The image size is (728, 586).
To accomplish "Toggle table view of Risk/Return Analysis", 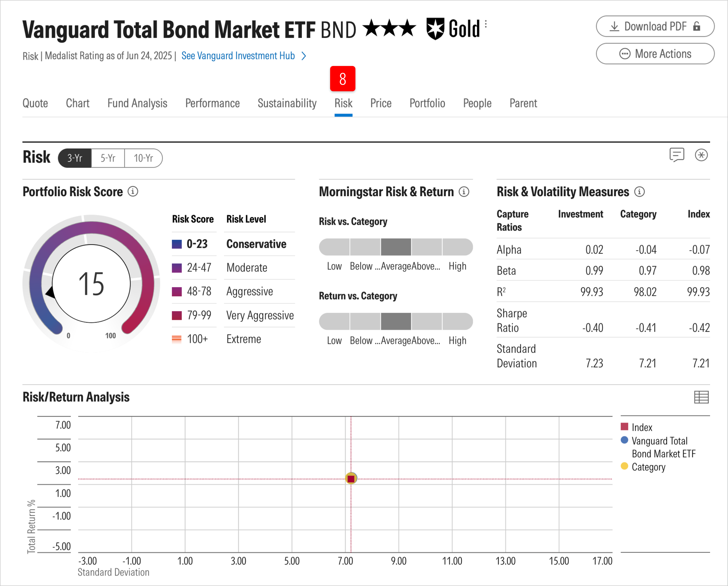I will tap(701, 397).
